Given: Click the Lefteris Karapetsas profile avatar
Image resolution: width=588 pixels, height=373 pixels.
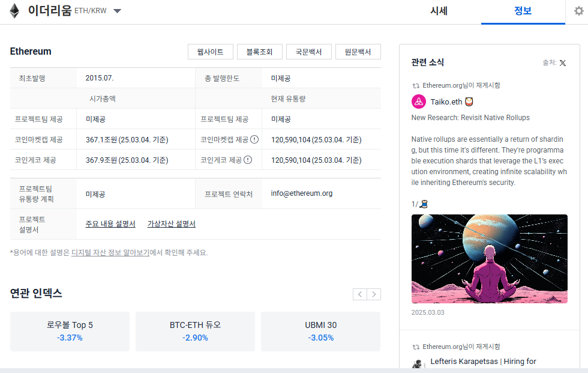Looking at the screenshot, I should 419,363.
